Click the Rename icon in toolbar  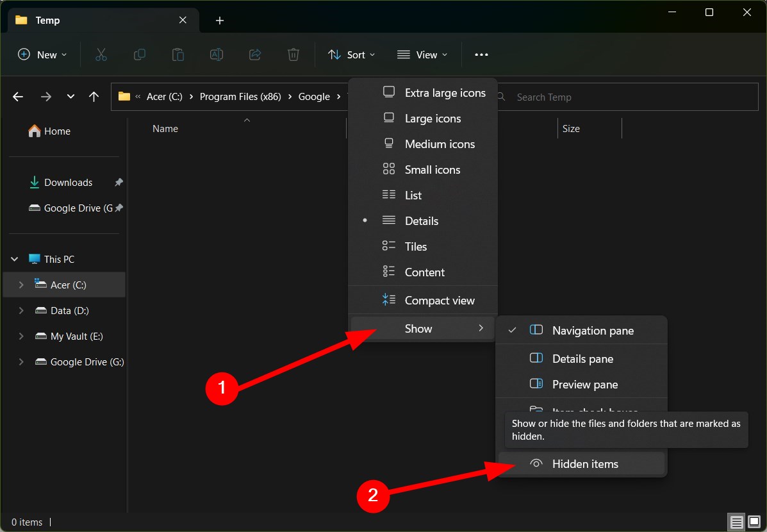[217, 55]
